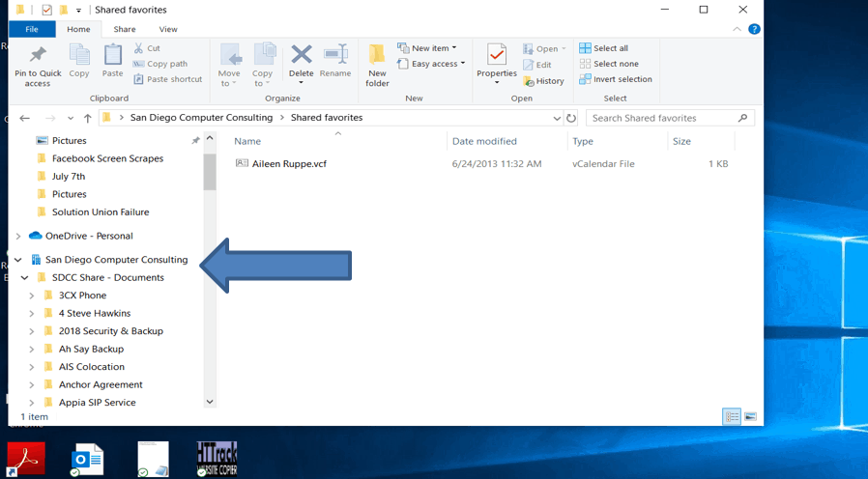The height and width of the screenshot is (479, 868).
Task: Expand the 3CX Phone folder
Action: pos(32,296)
